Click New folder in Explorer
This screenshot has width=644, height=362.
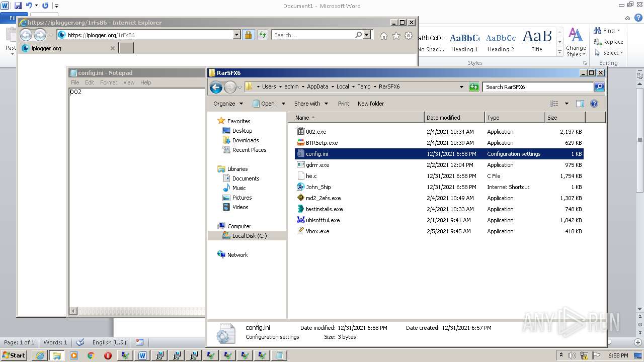(371, 104)
